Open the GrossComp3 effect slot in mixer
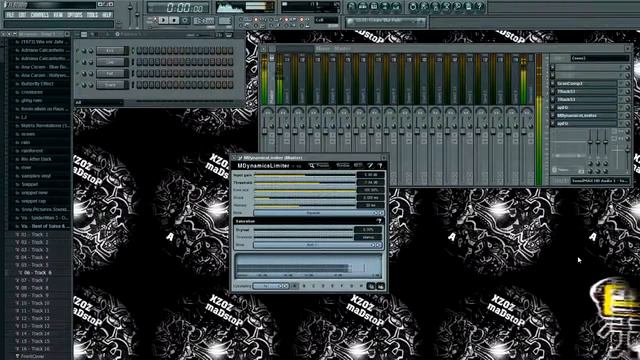This screenshot has height=360, width=640. [587, 83]
